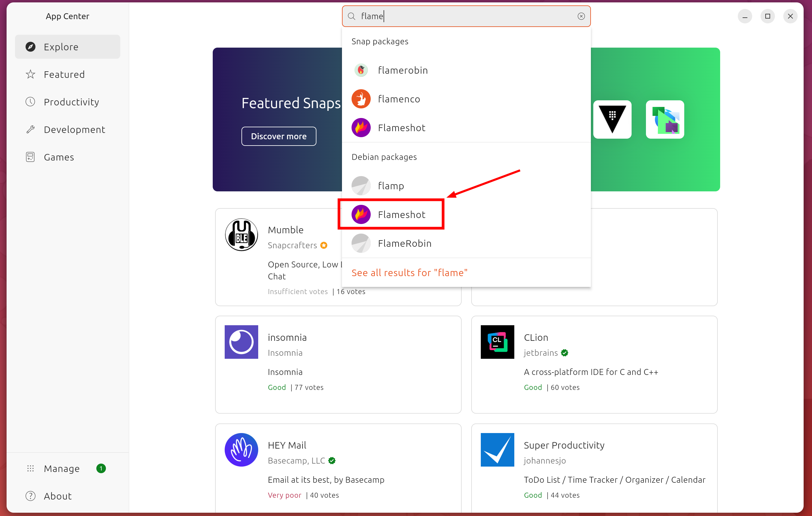
Task: Click the jetbrains verified badge
Action: coord(565,353)
